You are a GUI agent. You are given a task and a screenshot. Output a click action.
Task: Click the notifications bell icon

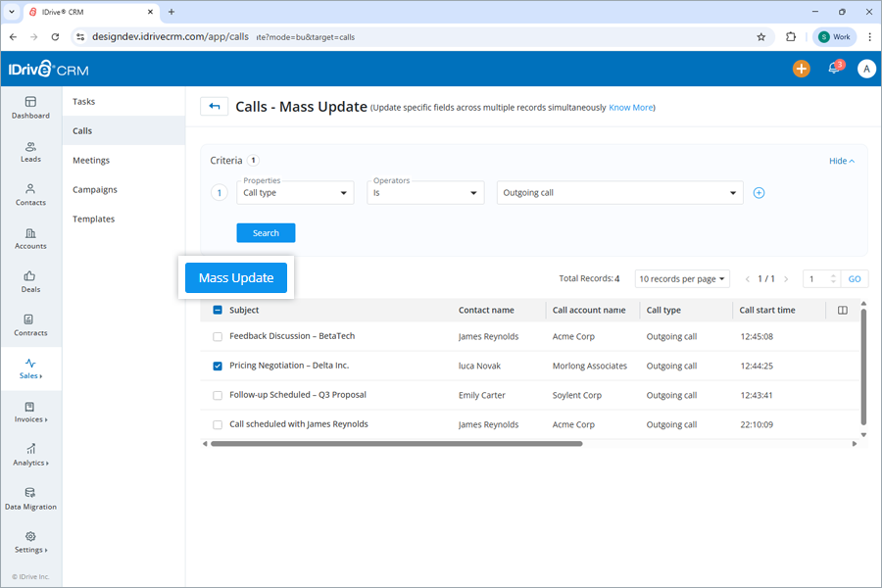point(834,70)
